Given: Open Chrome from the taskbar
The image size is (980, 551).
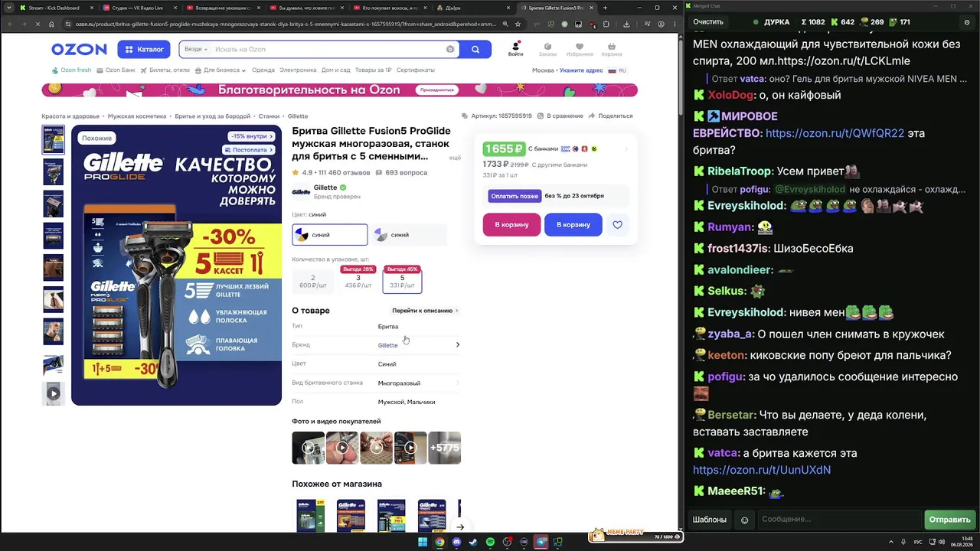Looking at the screenshot, I should [x=439, y=542].
